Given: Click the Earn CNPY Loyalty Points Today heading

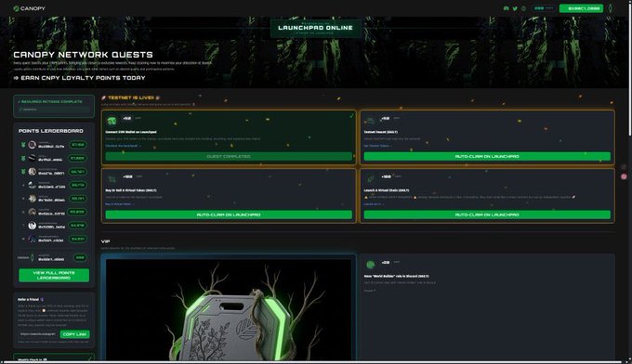Looking at the screenshot, I should pyautogui.click(x=79, y=78).
